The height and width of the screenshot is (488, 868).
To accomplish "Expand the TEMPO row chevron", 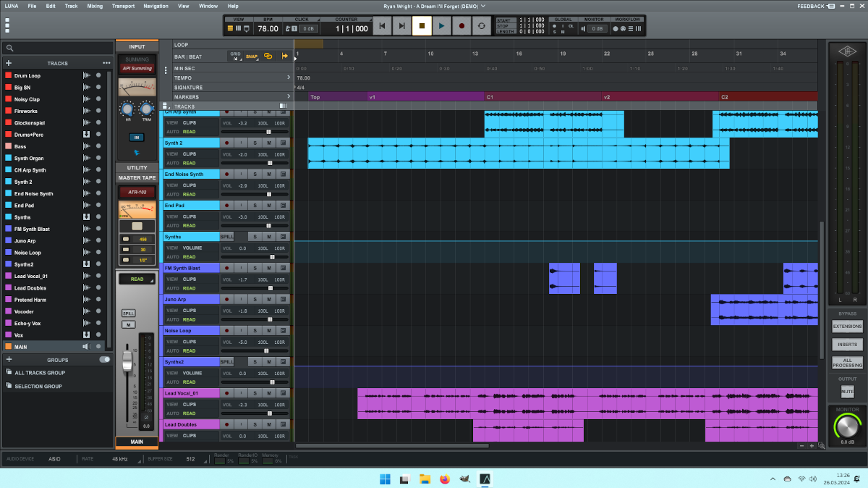I will (x=289, y=77).
